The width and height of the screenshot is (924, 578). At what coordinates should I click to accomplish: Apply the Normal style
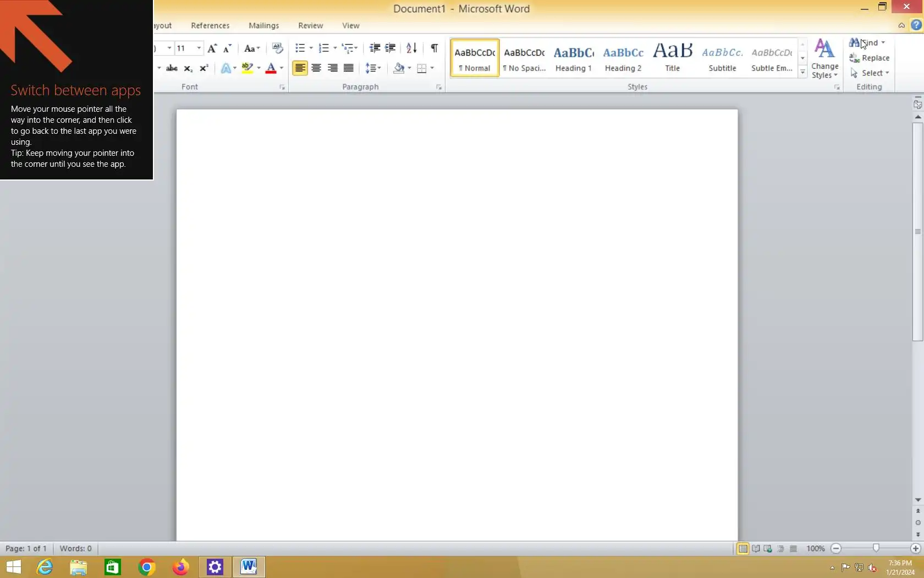[475, 58]
